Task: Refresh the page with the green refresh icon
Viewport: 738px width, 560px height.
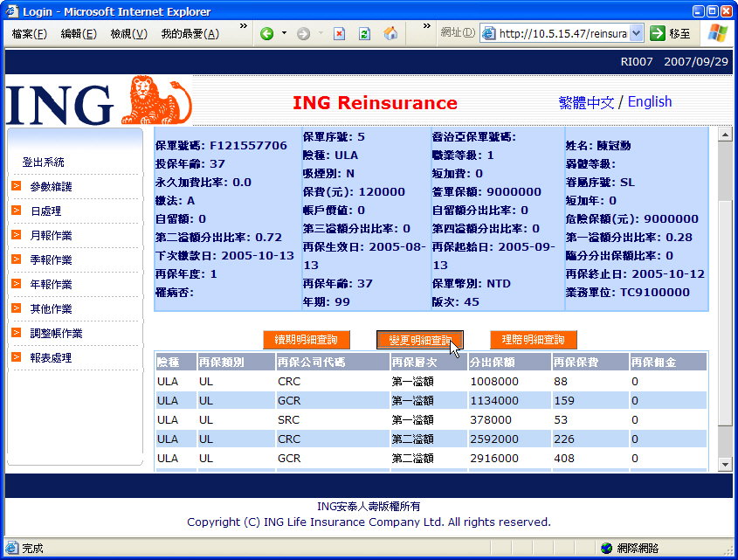Action: tap(364, 33)
